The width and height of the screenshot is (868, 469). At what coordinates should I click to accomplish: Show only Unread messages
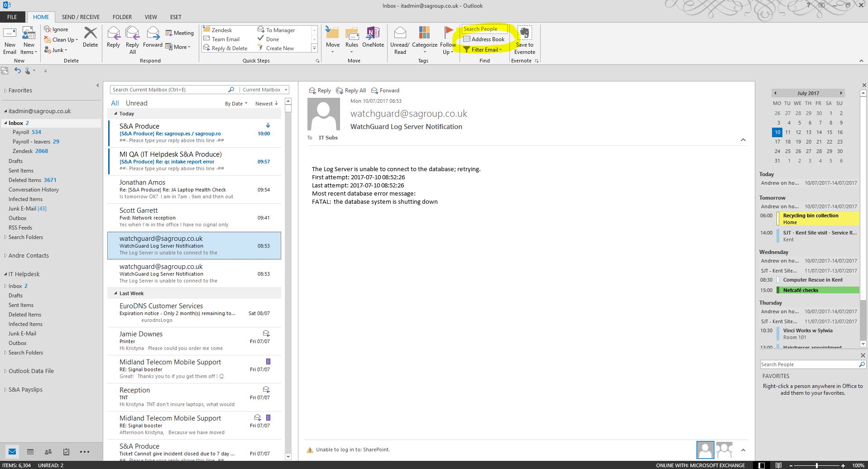click(136, 103)
